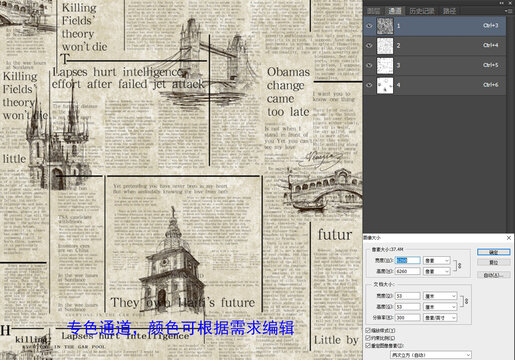
Task: Select channel 1 thumbnail
Action: coord(385,26)
